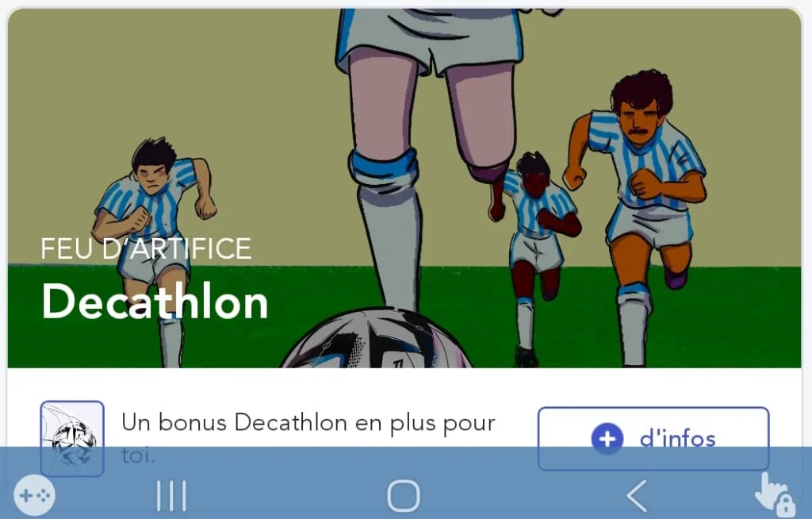Tap the large soccer ball in the banner
The image size is (812, 519).
click(376, 339)
